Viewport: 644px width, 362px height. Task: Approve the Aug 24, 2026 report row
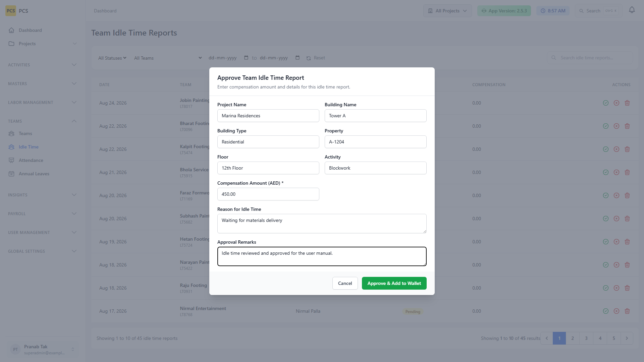click(605, 103)
